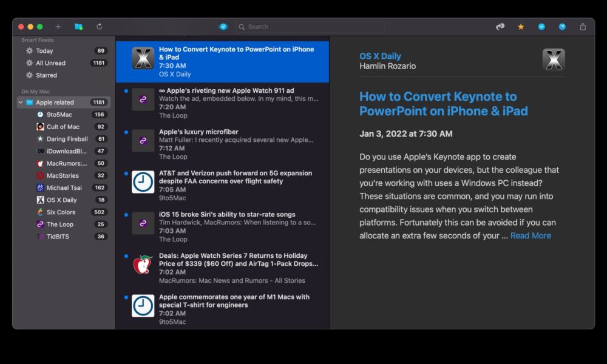Click the Read More link
The image size is (607, 364).
pyautogui.click(x=531, y=235)
